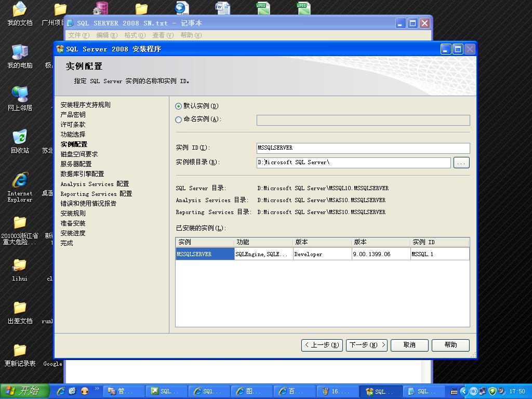Screen dimensions: 532x399
Task: Open the 开始 Start menu
Action: 24,391
